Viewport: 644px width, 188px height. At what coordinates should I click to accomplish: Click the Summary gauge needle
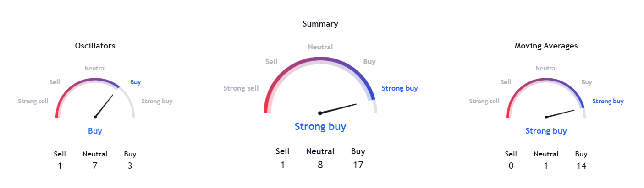pos(338,108)
